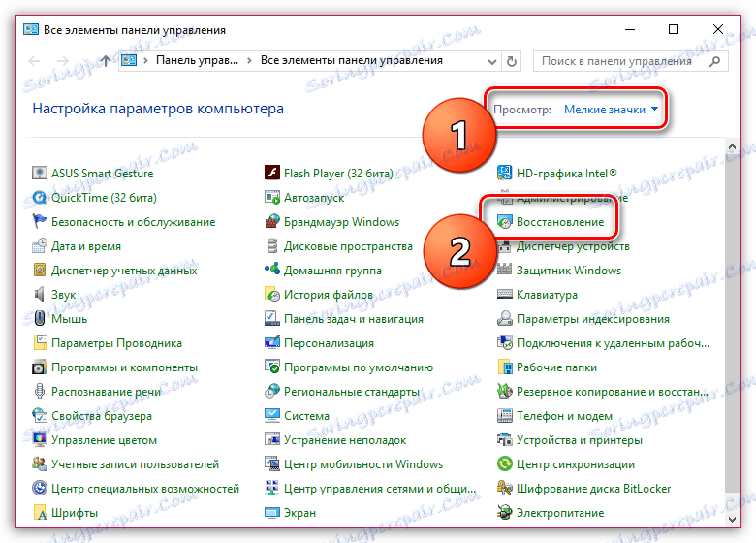Click the search magnifier icon
Image resolution: width=756 pixels, height=543 pixels.
(x=715, y=61)
